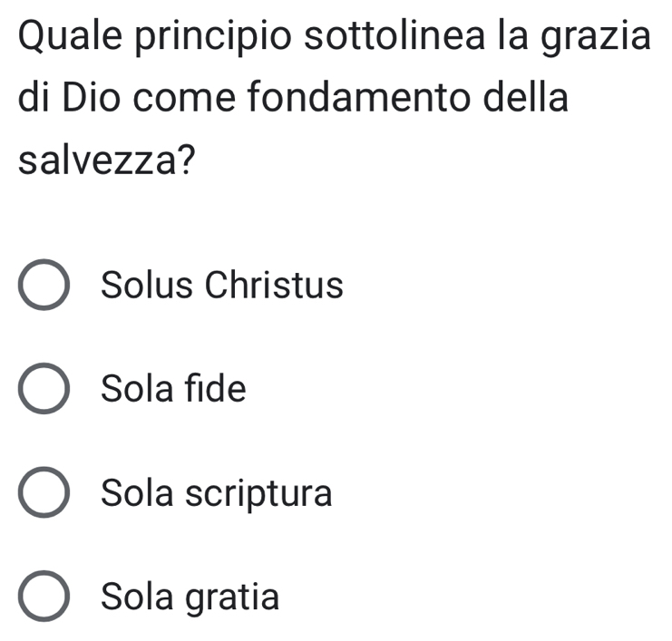
Task: Click the word 'salvezza?' in the question
Action: pyautogui.click(x=107, y=160)
